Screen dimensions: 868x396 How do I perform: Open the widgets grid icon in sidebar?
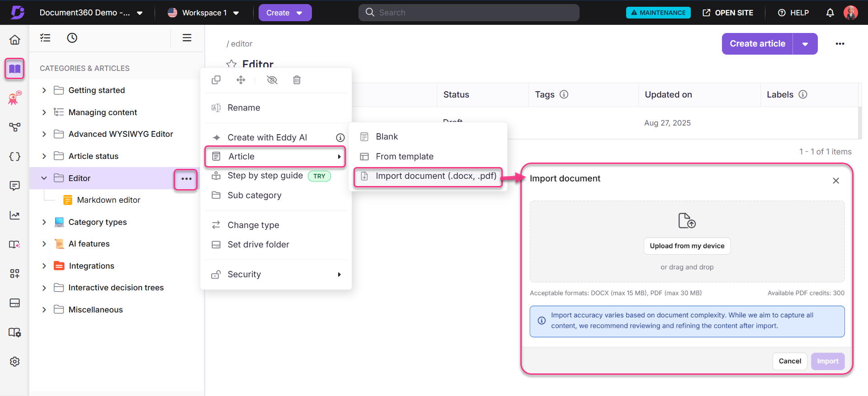(14, 274)
